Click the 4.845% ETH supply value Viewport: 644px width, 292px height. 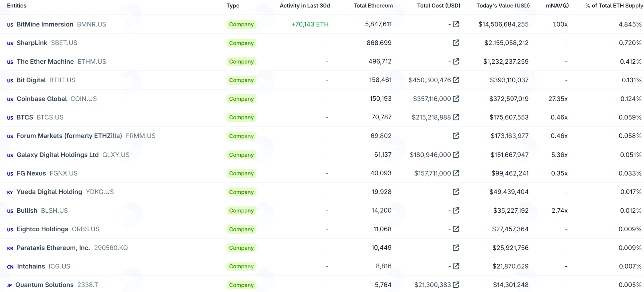pos(630,24)
